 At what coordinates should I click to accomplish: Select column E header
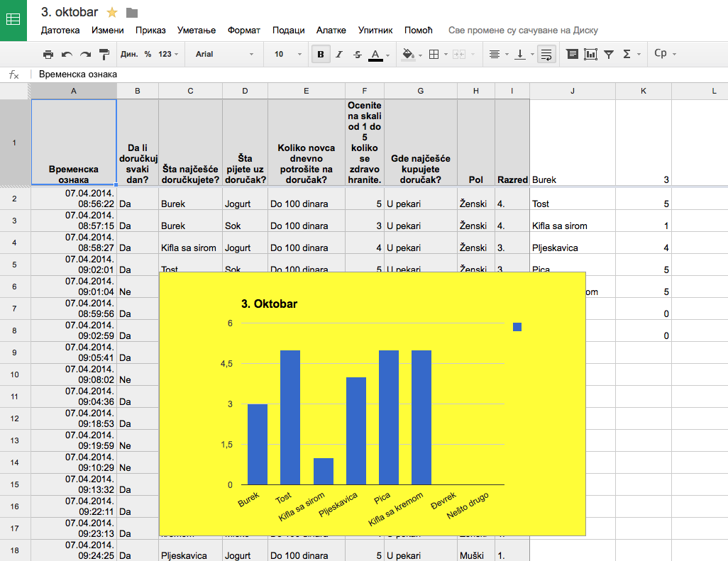tap(307, 91)
